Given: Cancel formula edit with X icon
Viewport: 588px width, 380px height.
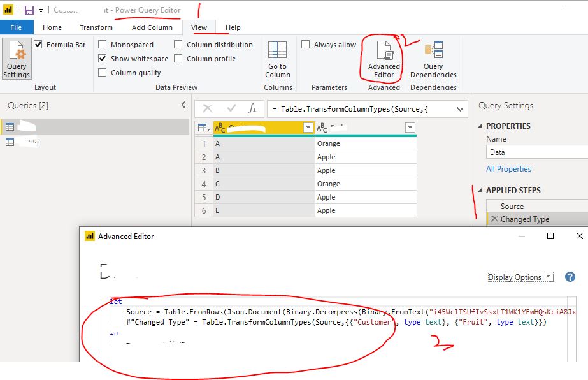Looking at the screenshot, I should [x=208, y=109].
